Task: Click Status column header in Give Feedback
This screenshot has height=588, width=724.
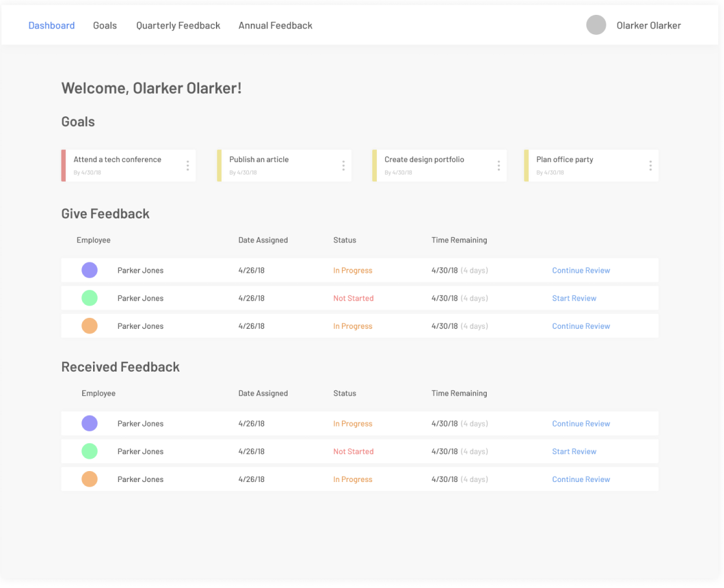Action: click(x=345, y=240)
